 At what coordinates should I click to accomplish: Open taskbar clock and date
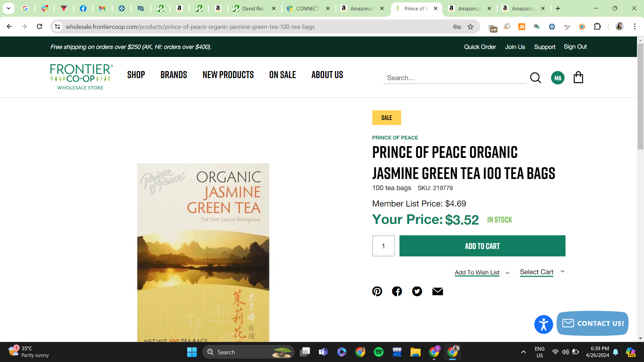tap(597, 352)
